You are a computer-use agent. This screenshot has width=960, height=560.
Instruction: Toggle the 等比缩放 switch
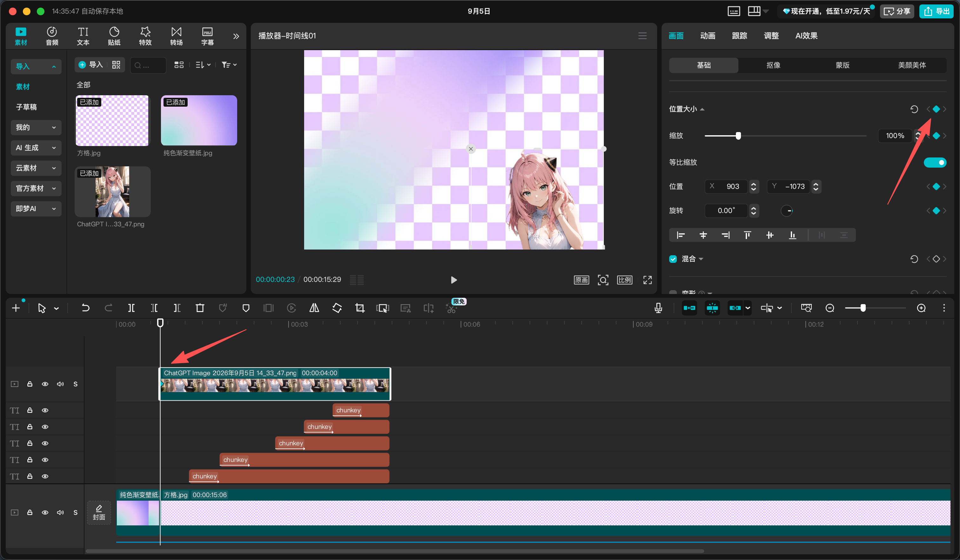pyautogui.click(x=935, y=163)
